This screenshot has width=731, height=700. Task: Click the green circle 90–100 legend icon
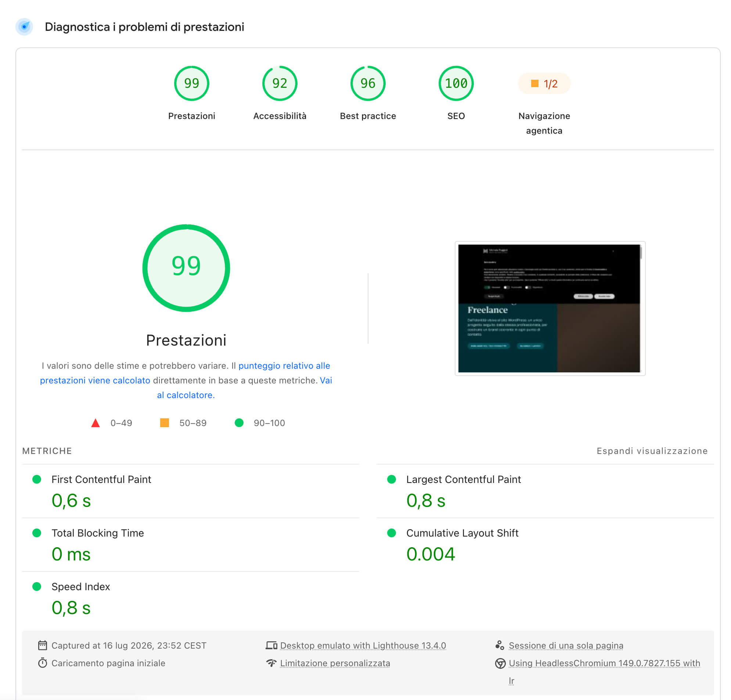[x=239, y=423]
